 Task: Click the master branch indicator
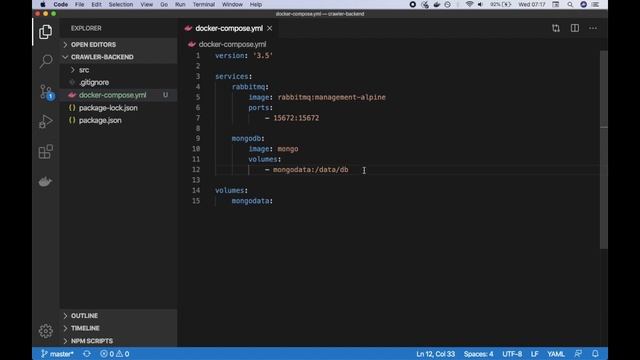coord(57,354)
